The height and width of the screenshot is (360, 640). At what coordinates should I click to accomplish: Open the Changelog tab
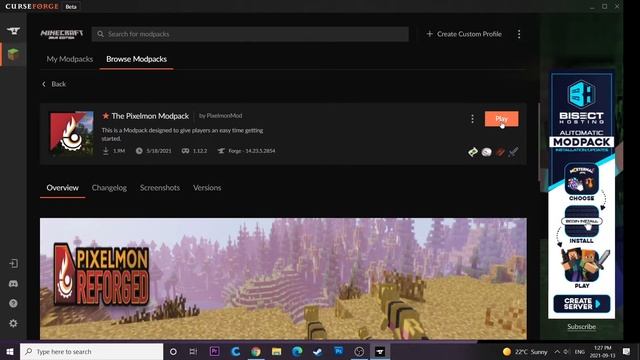(109, 188)
